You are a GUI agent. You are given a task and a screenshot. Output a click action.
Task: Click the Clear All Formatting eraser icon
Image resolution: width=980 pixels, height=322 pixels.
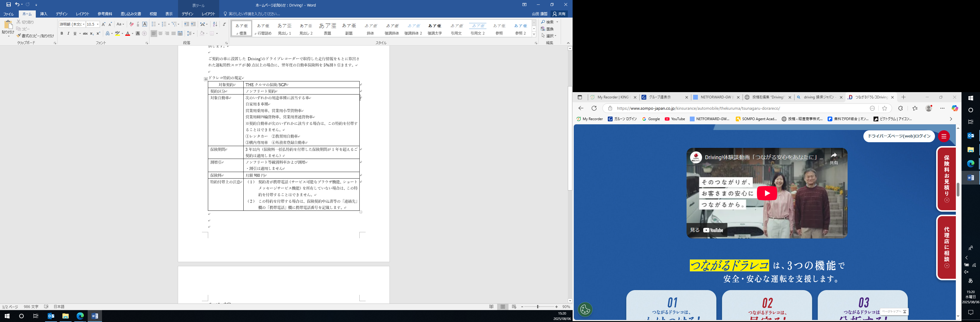pos(132,24)
